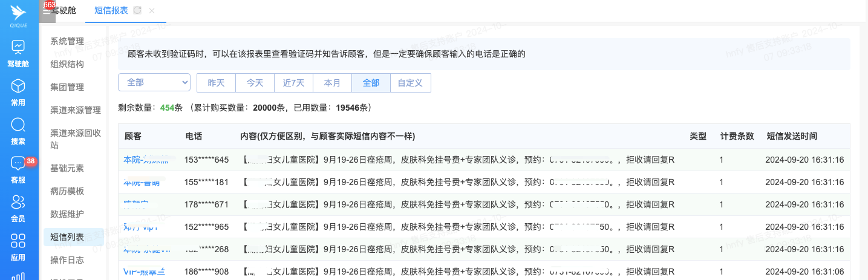Open 客服 chat icon with 38 badge
The image size is (868, 280).
click(18, 164)
